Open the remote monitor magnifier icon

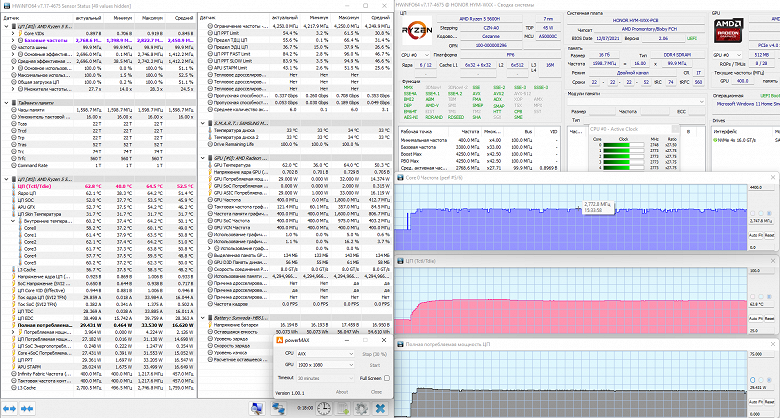(257, 409)
